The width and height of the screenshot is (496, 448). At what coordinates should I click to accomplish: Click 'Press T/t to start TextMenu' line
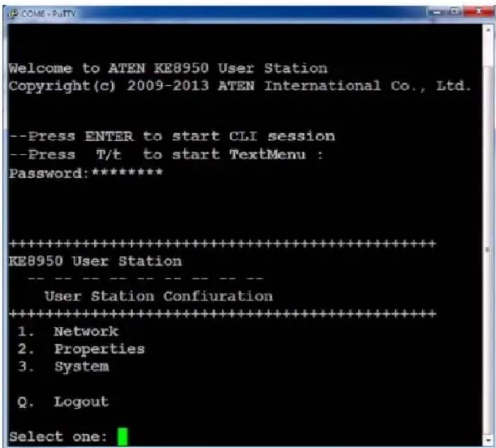click(x=166, y=155)
